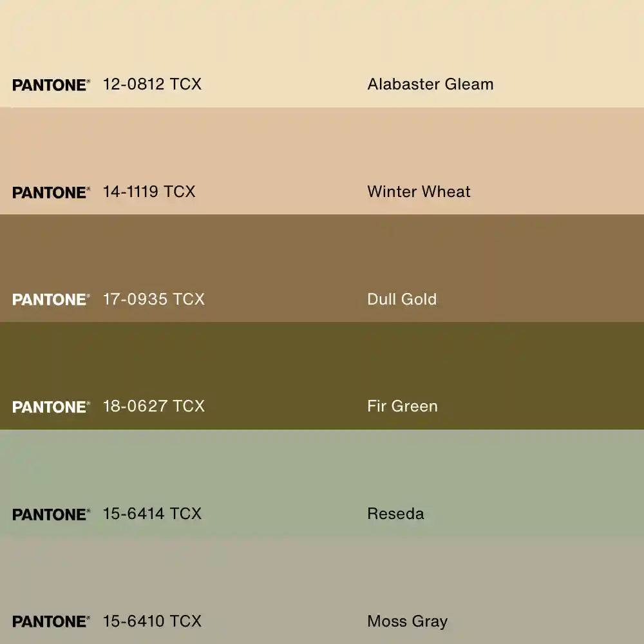Image resolution: width=644 pixels, height=644 pixels.
Task: Click the 15-6414 TCX code label
Action: pos(152,514)
